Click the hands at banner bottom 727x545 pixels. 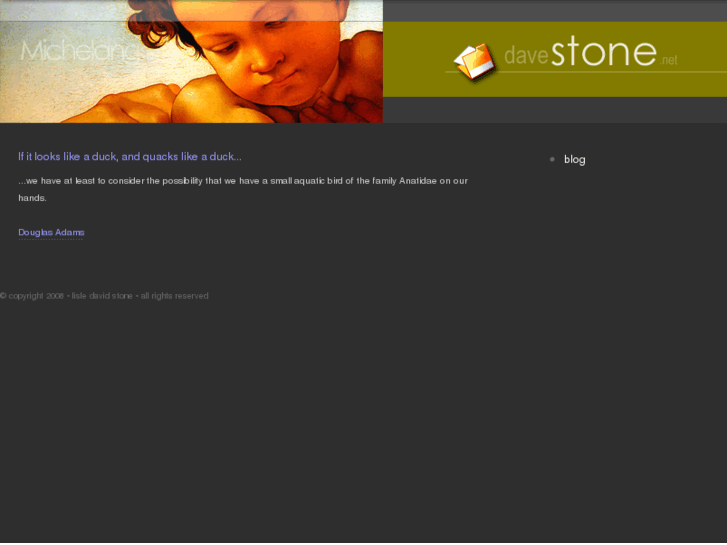(x=139, y=104)
